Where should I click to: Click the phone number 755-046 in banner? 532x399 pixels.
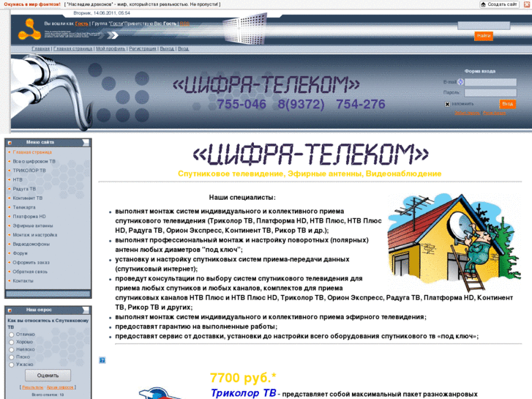pyautogui.click(x=241, y=104)
